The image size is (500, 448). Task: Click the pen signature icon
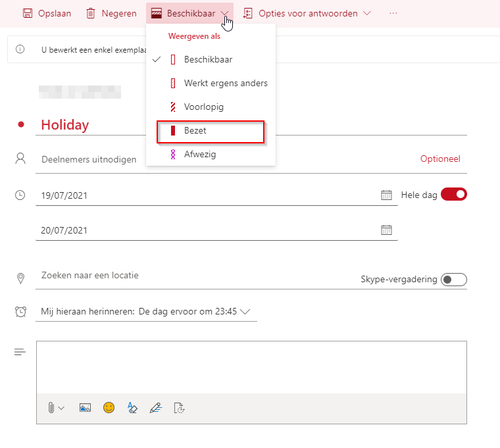(155, 408)
